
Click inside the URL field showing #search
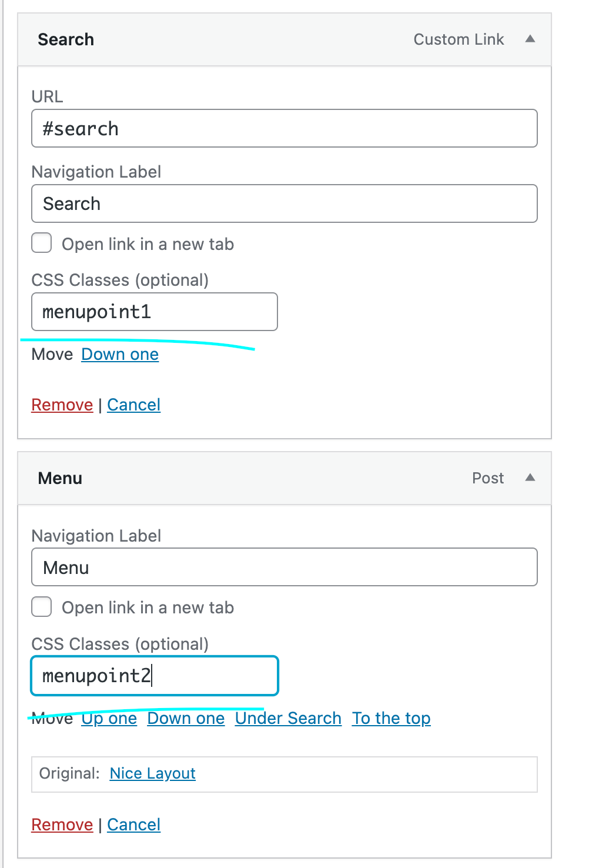(x=285, y=128)
